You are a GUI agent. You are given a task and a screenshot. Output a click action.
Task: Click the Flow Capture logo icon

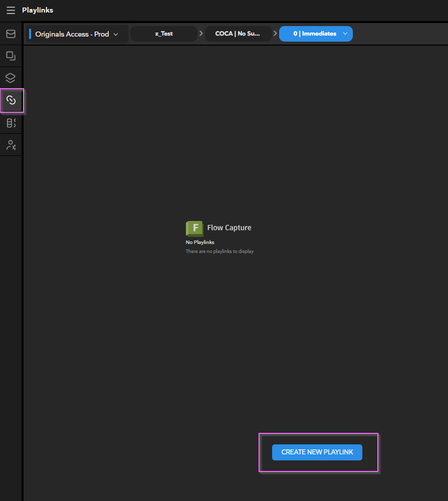point(194,228)
